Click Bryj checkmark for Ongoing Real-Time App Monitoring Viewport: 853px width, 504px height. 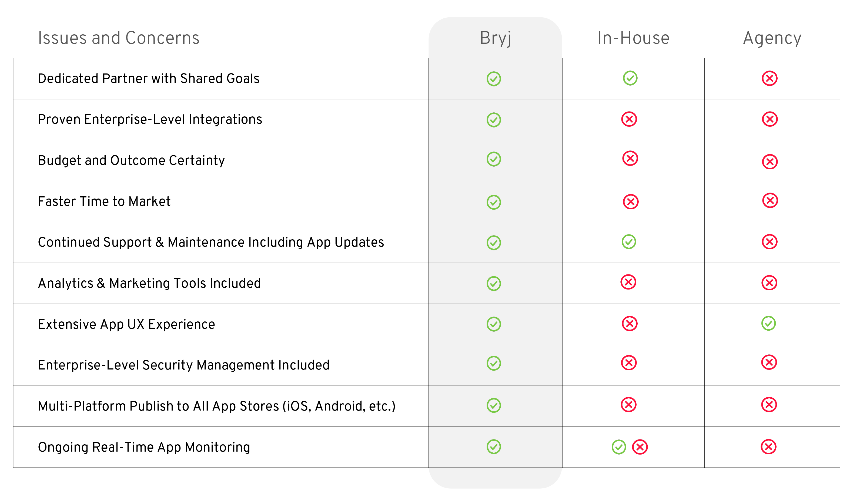(x=494, y=447)
